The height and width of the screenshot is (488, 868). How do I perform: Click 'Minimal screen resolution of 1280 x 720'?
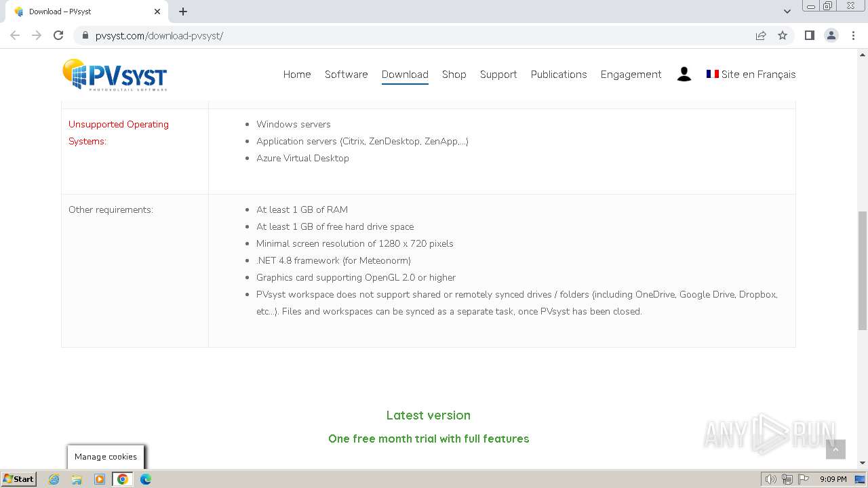(x=355, y=244)
